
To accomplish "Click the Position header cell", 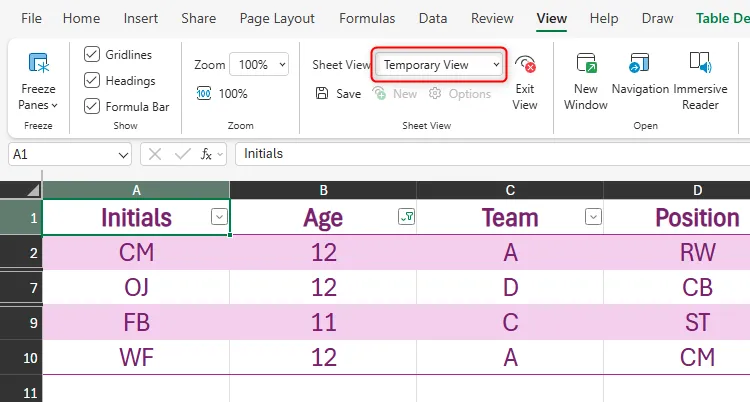I will point(677,217).
